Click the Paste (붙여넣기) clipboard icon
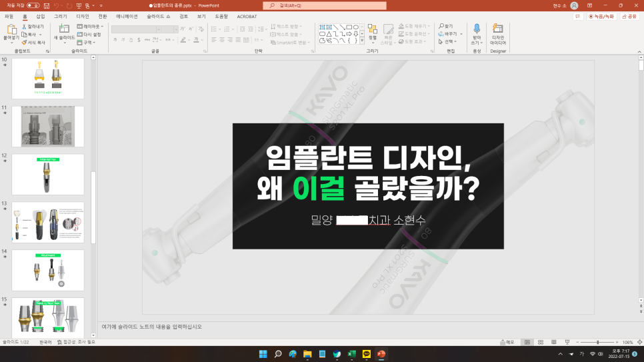644x362 pixels. coord(11,29)
